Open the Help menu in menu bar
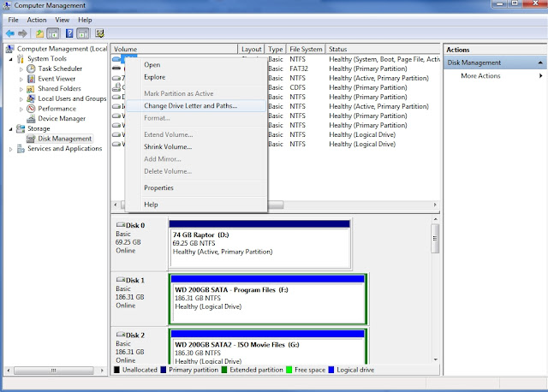 click(85, 20)
